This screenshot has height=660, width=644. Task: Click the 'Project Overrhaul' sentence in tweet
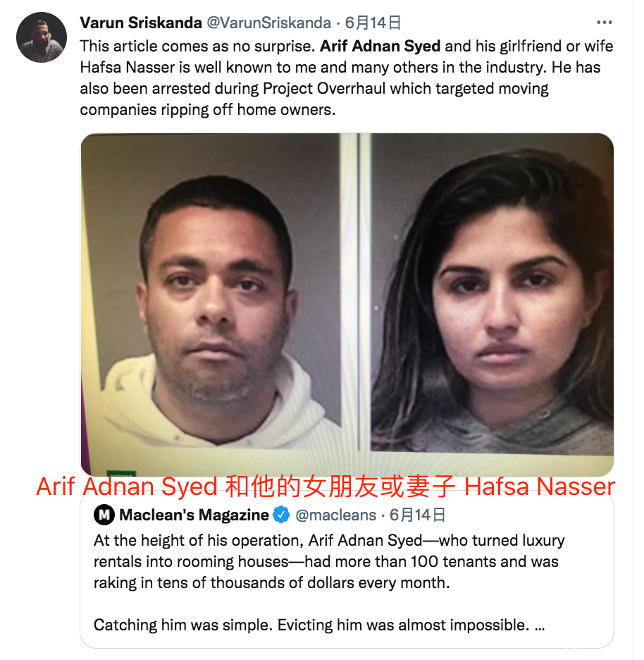[314, 88]
